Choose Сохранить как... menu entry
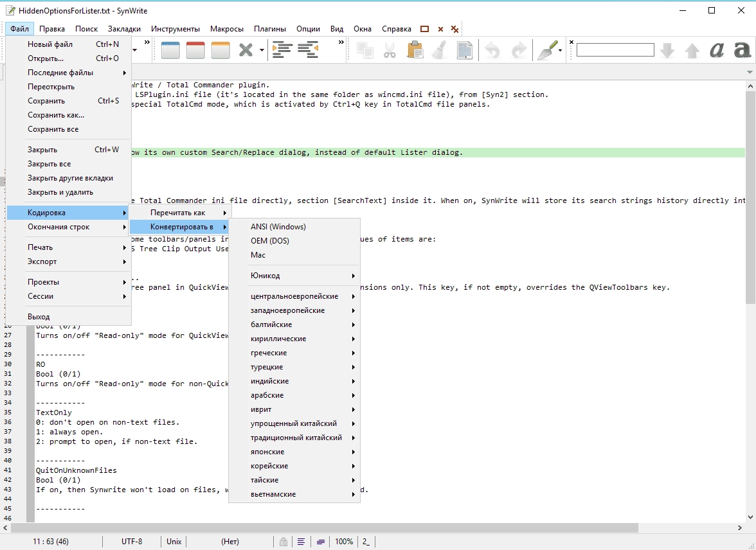 coord(69,115)
